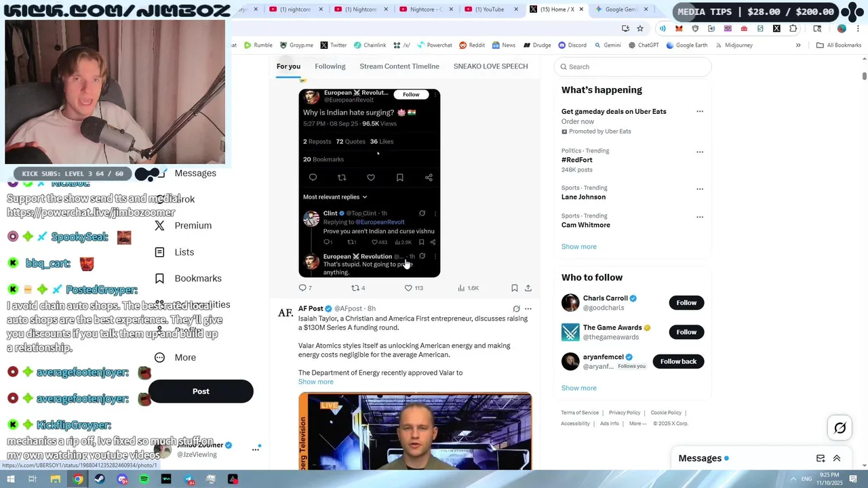Repost the post with 4 reposts
This screenshot has width=868, height=488.
point(358,288)
